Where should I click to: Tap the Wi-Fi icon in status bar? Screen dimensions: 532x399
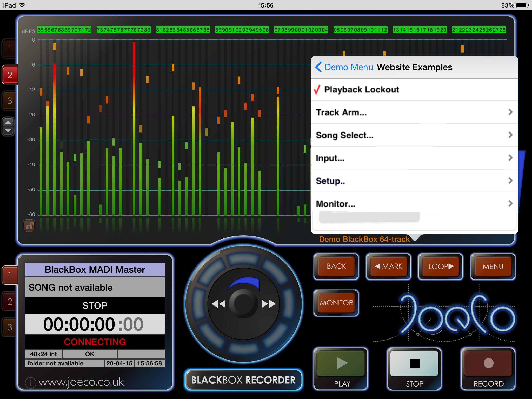22,5
